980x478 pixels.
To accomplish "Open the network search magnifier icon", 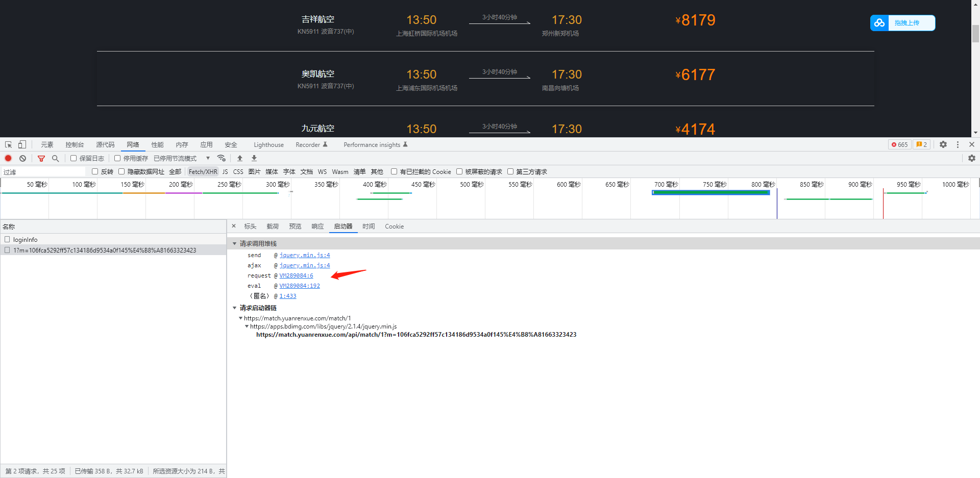I will coord(56,158).
